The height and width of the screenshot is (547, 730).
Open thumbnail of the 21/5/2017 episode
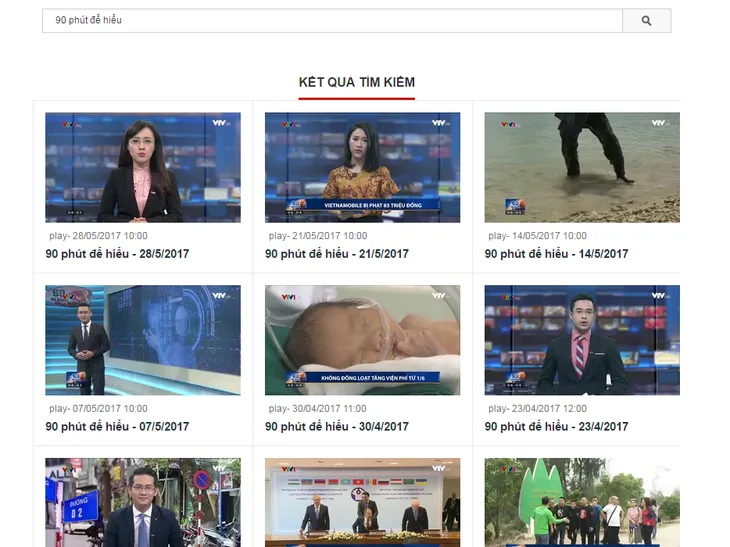point(362,167)
